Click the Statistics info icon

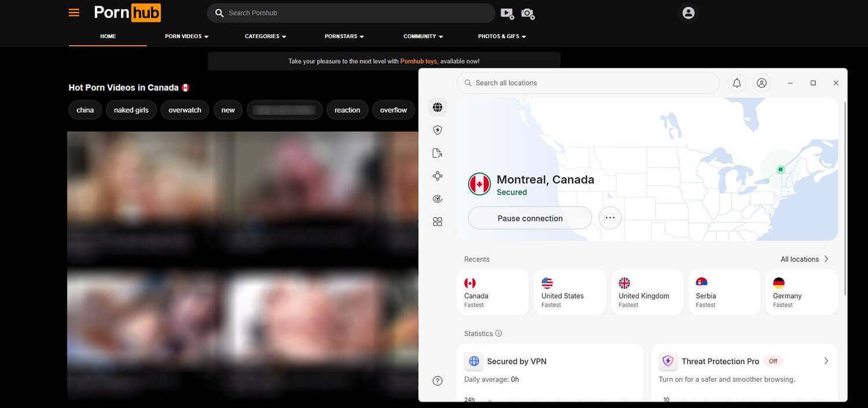tap(499, 333)
